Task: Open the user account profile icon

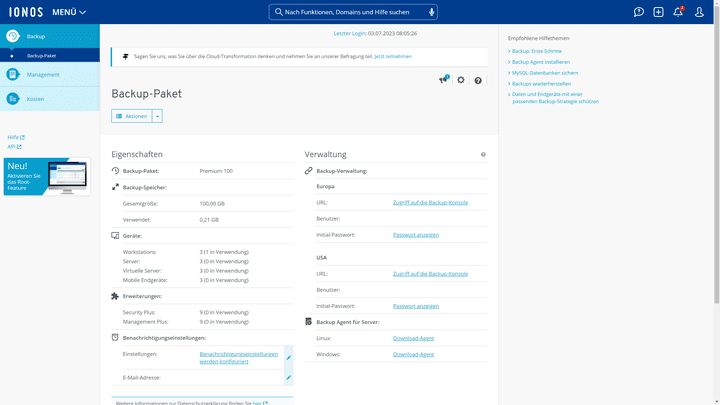Action: point(699,12)
